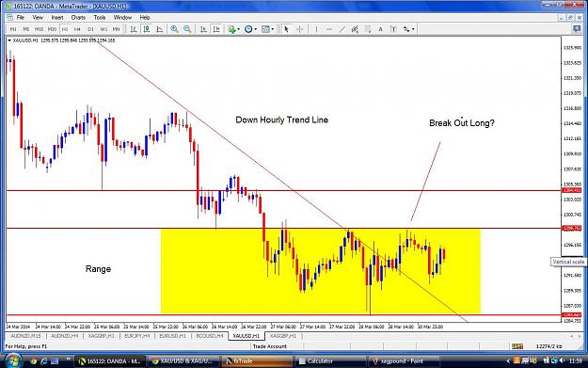Expand the Arrows dropdown arrow
Screen dimensions: 588x368
click(x=413, y=29)
